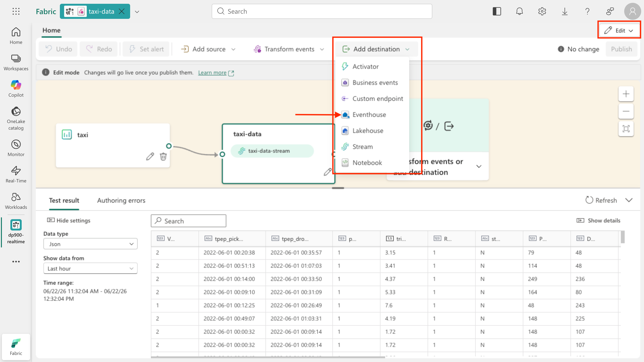The height and width of the screenshot is (362, 644).
Task: Select Business events destination
Action: click(372, 82)
